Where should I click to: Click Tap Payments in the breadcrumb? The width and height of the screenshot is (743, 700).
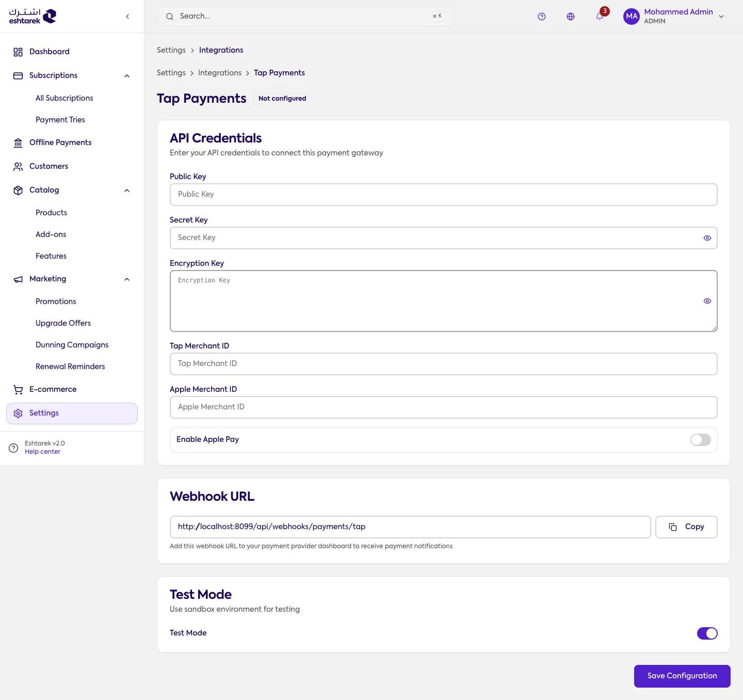pyautogui.click(x=279, y=73)
